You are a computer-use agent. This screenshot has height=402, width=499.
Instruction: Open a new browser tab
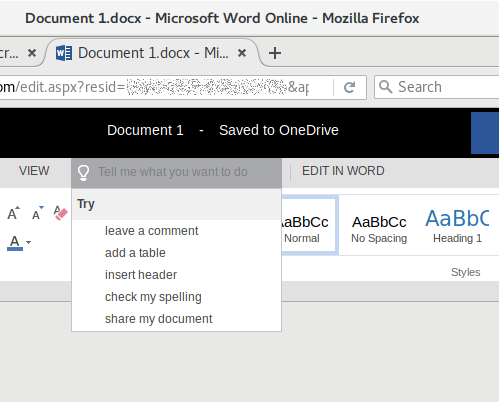[275, 53]
